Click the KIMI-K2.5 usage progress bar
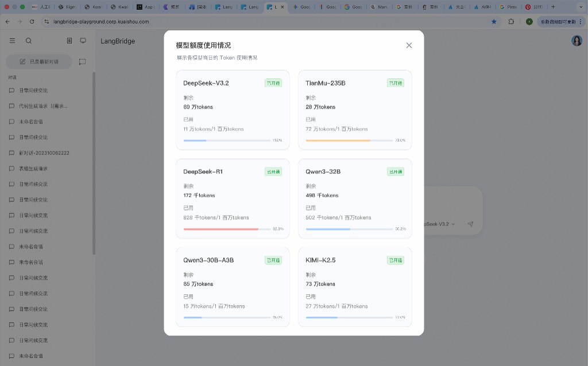This screenshot has height=366, width=588. 349,317
